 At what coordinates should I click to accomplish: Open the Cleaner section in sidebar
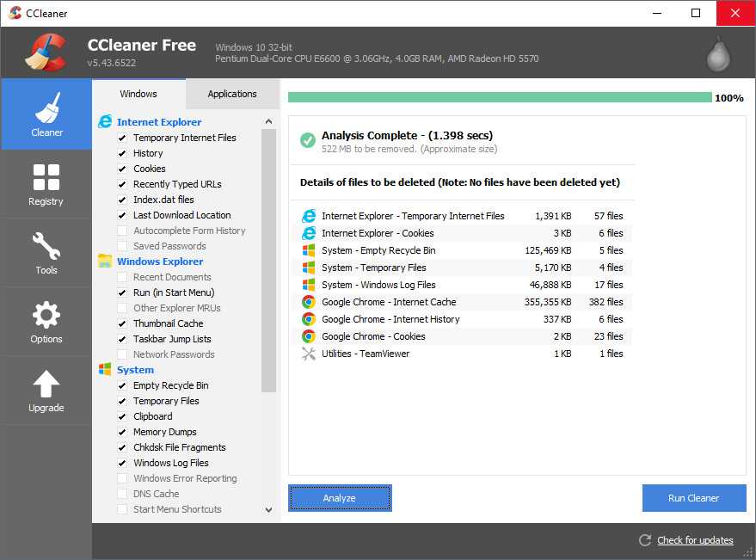pos(46,114)
